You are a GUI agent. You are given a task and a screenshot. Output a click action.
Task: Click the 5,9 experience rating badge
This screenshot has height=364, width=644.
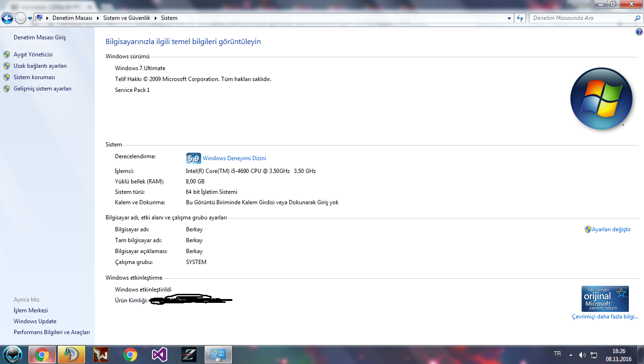[193, 158]
